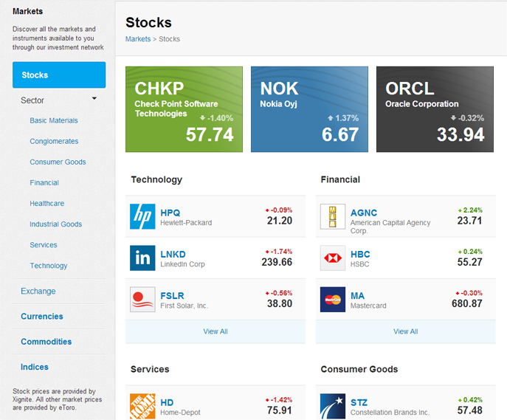Click the HD price 75.91
Viewport: 507px width, 420px height.
pos(280,410)
